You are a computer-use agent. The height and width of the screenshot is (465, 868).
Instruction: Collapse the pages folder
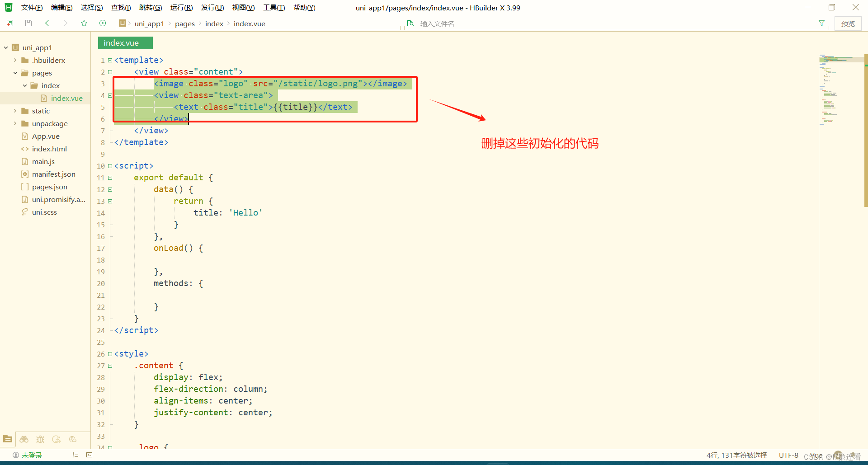coord(15,73)
